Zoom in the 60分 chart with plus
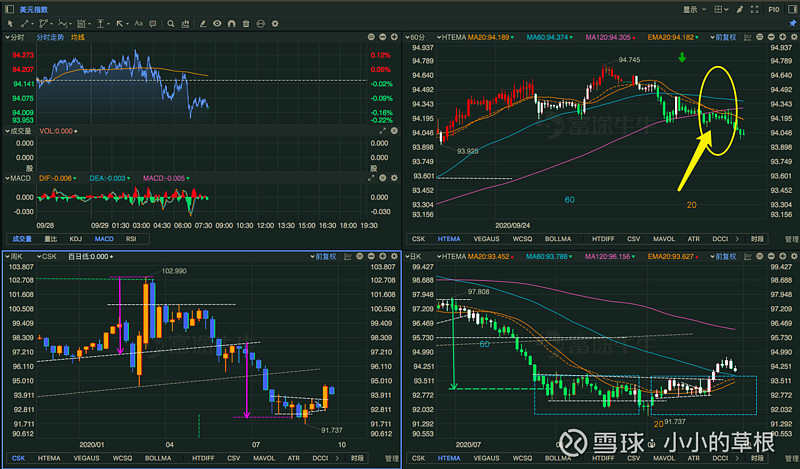 tap(783, 37)
